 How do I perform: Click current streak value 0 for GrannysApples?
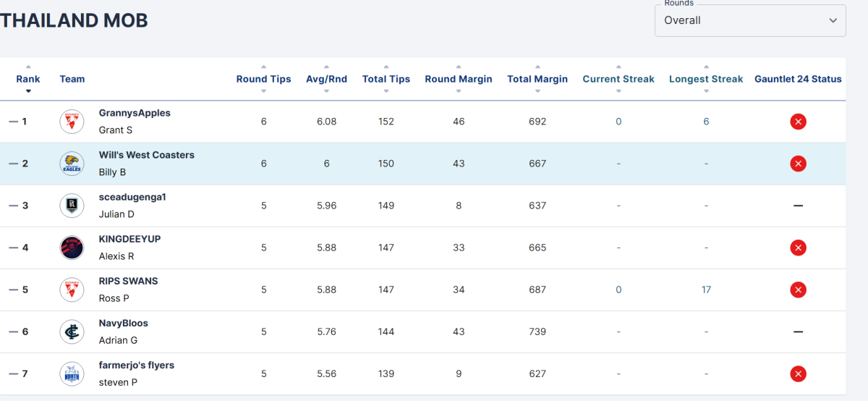(x=618, y=122)
